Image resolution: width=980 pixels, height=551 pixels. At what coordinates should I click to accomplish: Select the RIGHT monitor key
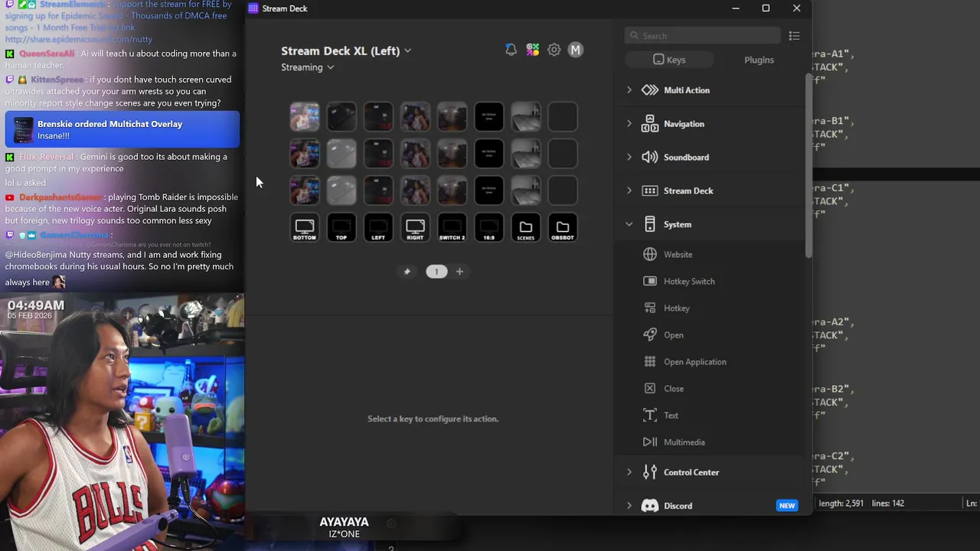415,228
